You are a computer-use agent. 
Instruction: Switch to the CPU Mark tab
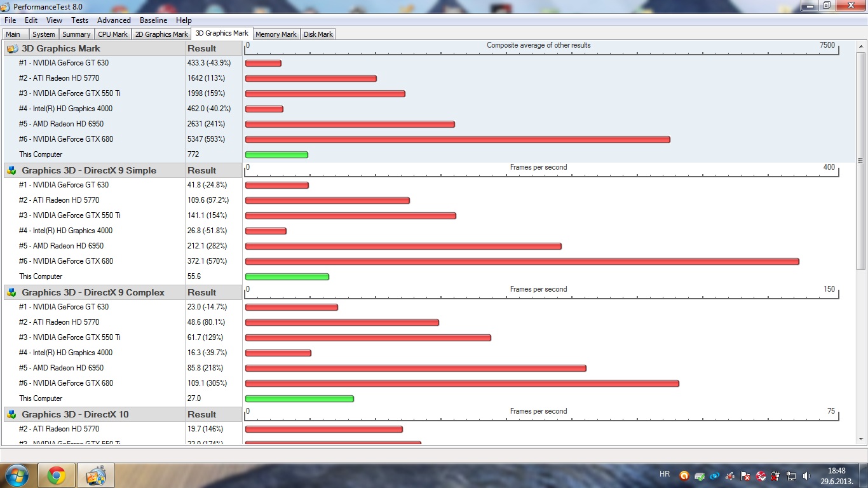tap(112, 34)
